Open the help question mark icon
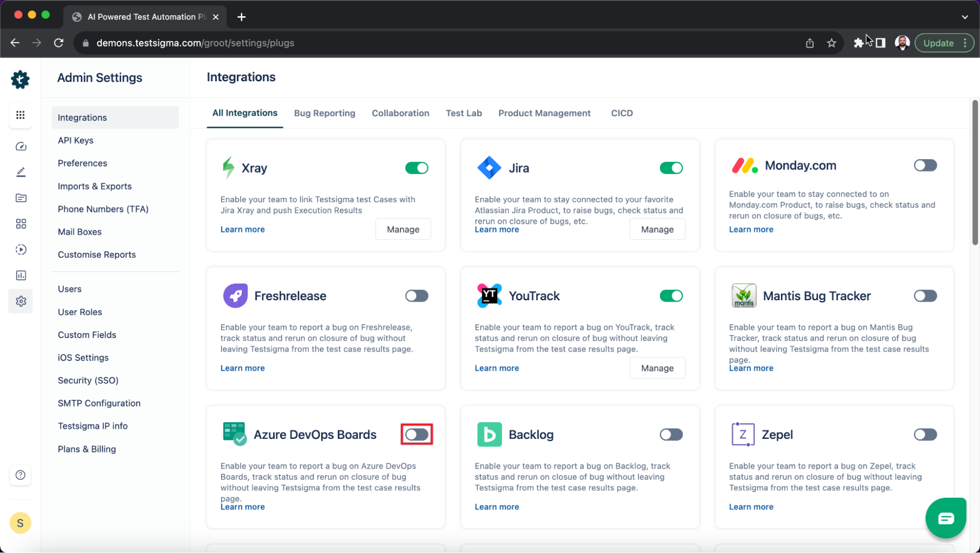This screenshot has height=553, width=980. point(20,475)
